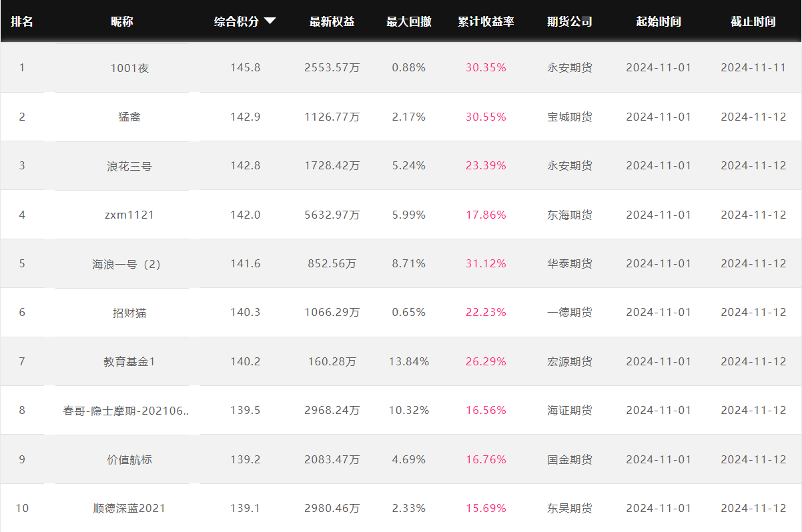802x532 pixels.
Task: Select the score value 142.0
Action: coord(245,215)
